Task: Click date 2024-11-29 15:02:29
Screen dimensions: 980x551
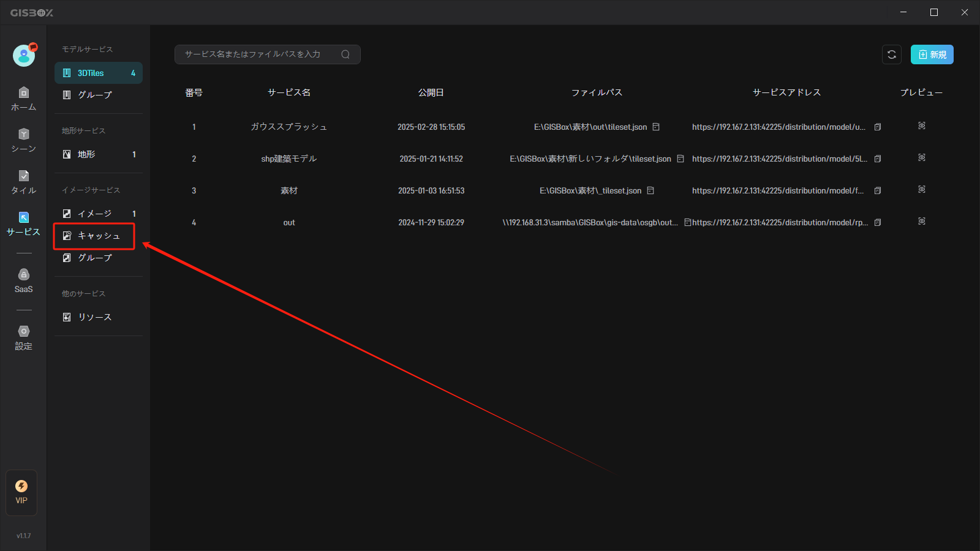Action: [431, 222]
